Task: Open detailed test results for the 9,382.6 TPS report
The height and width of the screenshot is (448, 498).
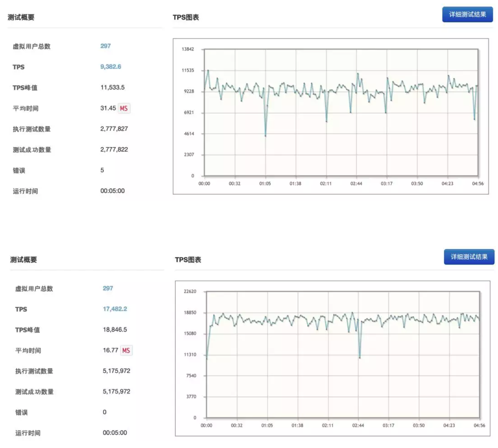Action: click(x=467, y=14)
